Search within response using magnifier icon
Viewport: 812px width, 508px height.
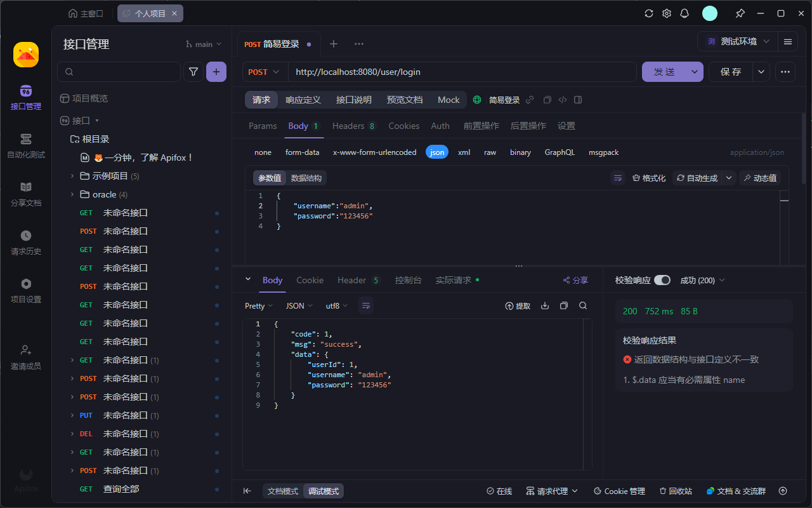click(x=583, y=306)
